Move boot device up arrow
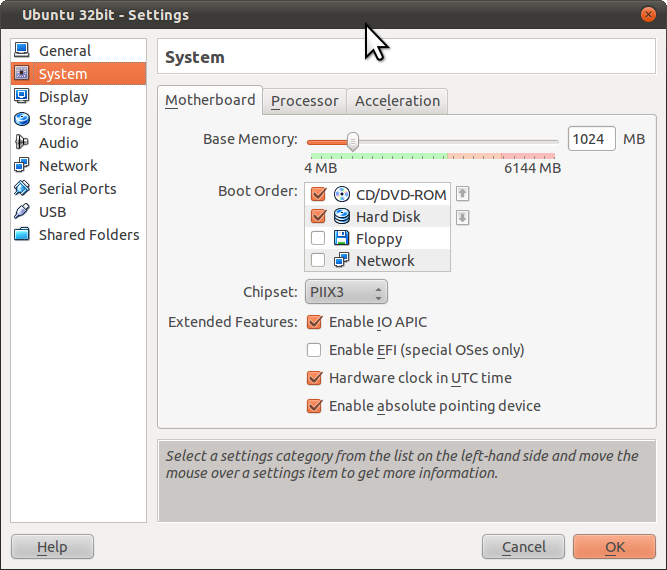667x570 pixels. click(x=462, y=194)
